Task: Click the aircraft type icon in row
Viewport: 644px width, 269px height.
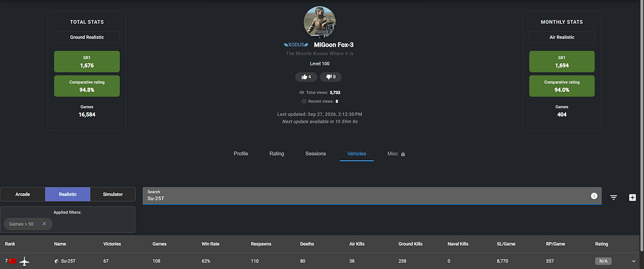Action: pyautogui.click(x=24, y=261)
